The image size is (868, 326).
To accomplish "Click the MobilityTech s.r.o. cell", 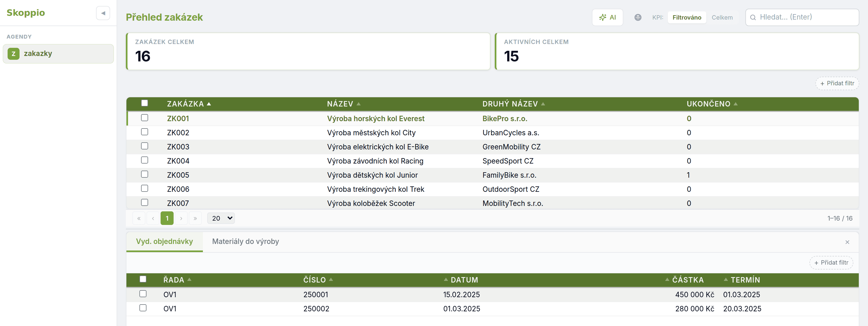I will click(513, 203).
